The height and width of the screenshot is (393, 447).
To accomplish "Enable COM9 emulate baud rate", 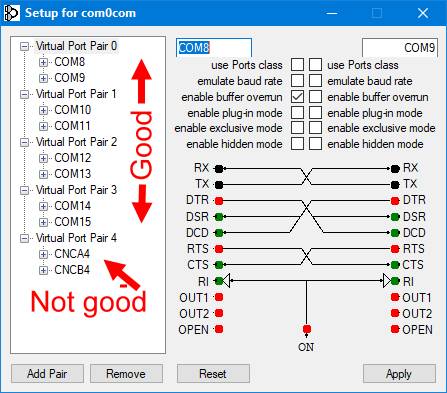I will coord(315,81).
